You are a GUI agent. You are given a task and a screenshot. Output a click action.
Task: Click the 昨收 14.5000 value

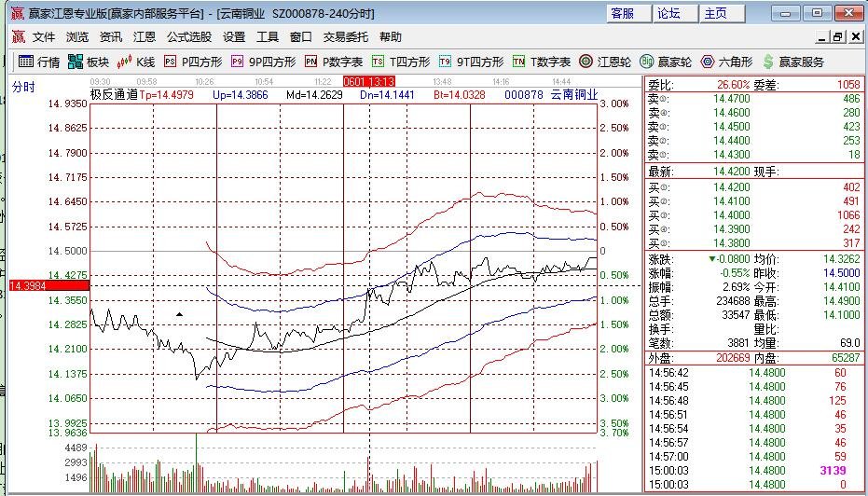coord(842,273)
